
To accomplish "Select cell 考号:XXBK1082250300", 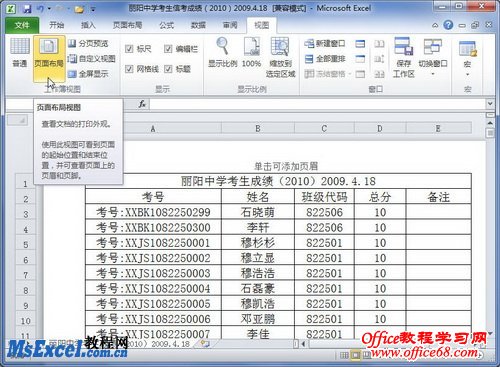I will click(153, 227).
